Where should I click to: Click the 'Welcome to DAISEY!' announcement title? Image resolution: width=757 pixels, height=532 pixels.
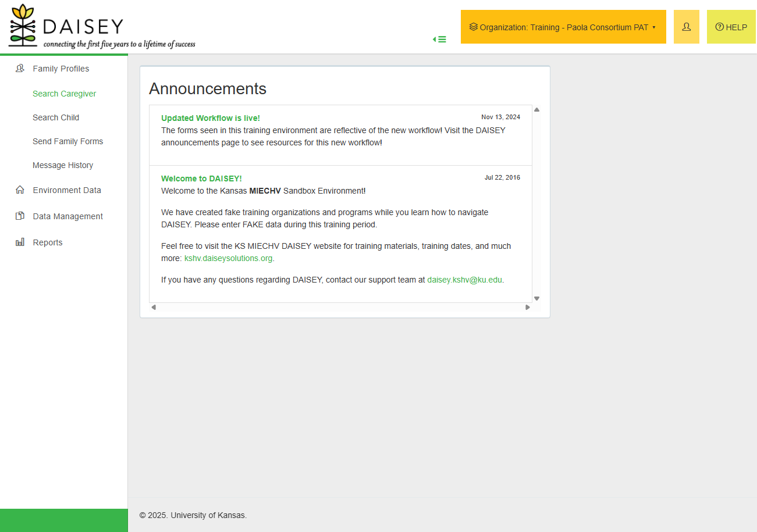pyautogui.click(x=201, y=178)
